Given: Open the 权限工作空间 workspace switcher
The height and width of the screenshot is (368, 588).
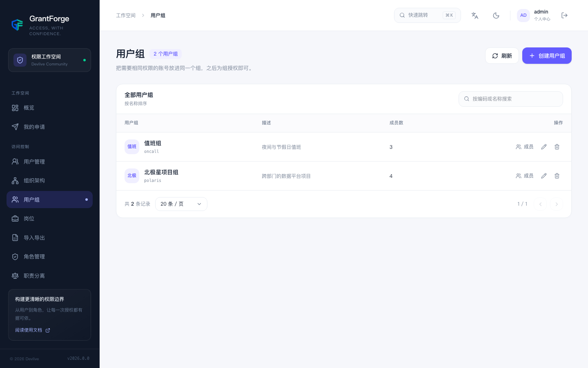Looking at the screenshot, I should point(49,60).
